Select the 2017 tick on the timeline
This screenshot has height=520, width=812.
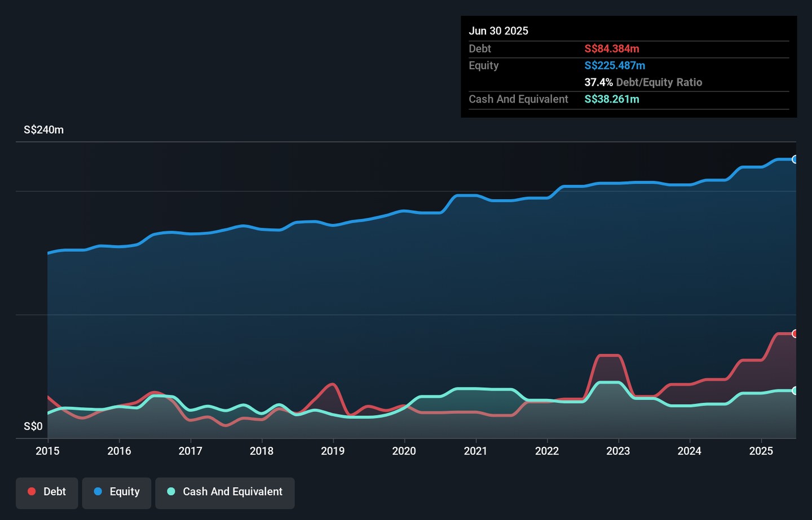[x=191, y=451]
